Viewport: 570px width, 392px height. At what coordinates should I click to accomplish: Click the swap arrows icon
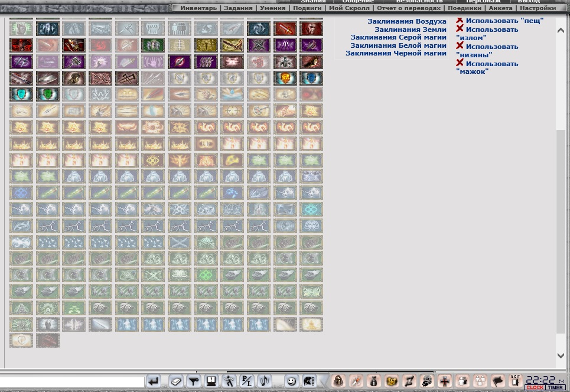point(409,381)
